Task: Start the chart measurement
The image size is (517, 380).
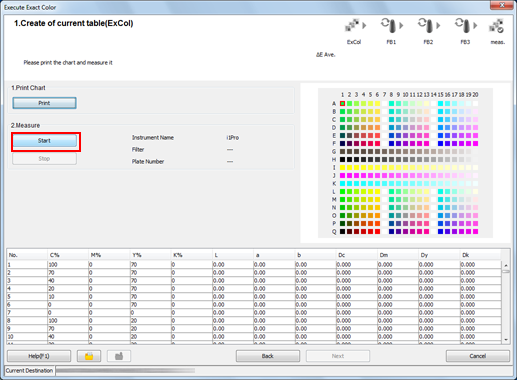Action: tap(44, 141)
